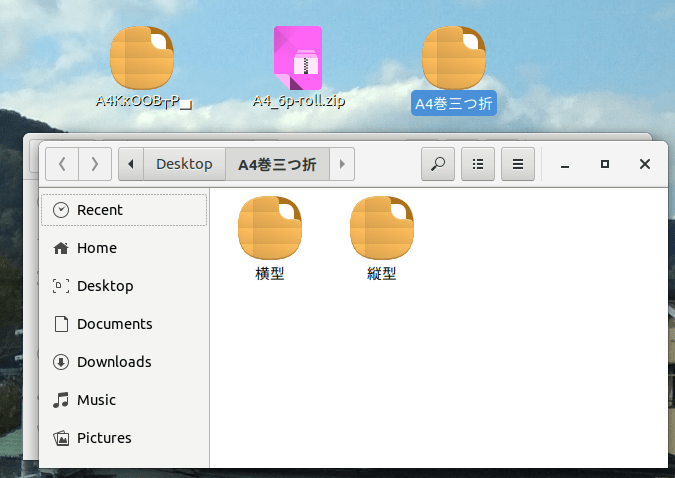Click the Pictures sidebar icon
This screenshot has height=478, width=675.
coord(61,438)
